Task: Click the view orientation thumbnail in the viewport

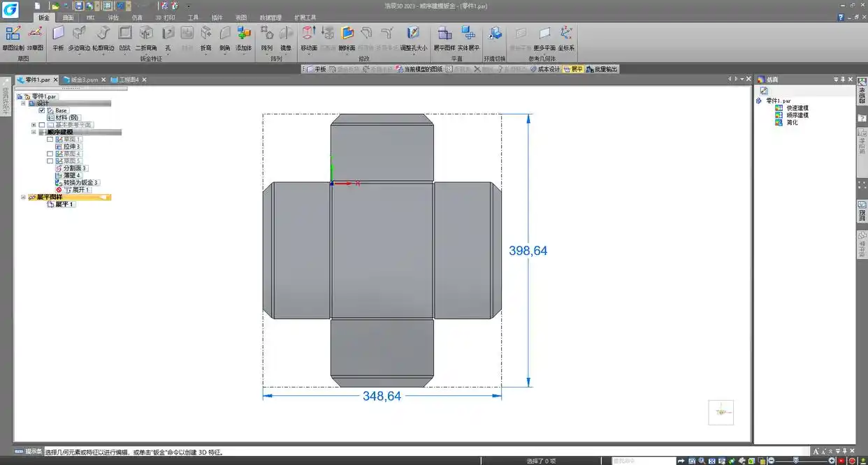Action: tap(721, 412)
